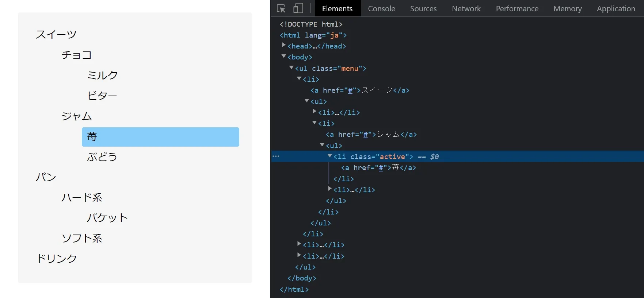Image resolution: width=644 pixels, height=298 pixels.
Task: Select the ドリンク menu link
Action: (57, 259)
